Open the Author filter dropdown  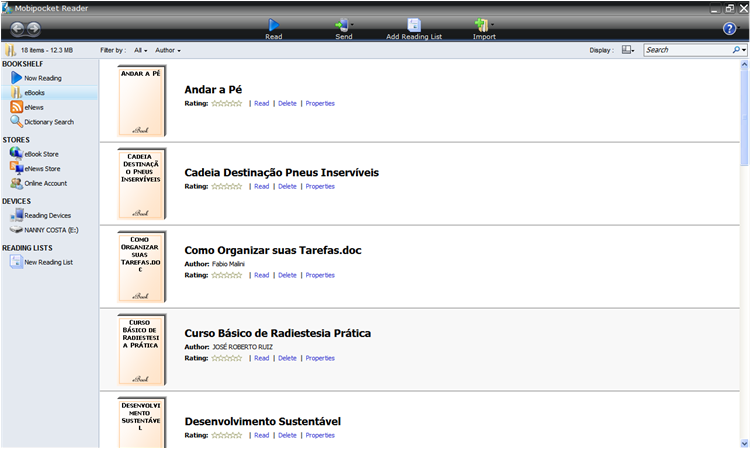point(168,50)
